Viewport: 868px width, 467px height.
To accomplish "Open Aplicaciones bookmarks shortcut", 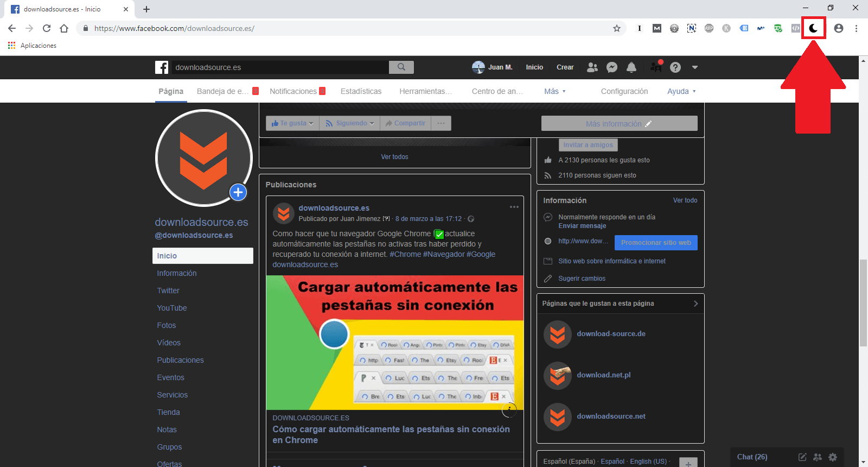I will pos(32,46).
